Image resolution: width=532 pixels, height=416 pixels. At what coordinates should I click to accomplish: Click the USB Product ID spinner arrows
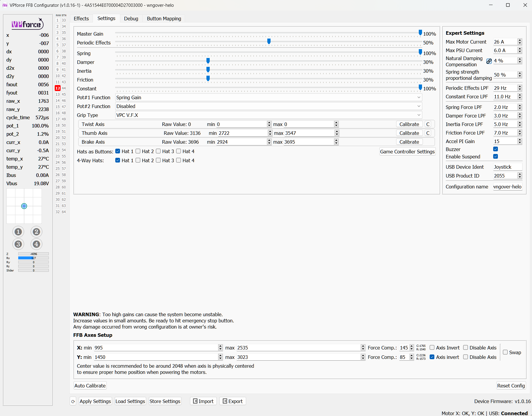520,176
